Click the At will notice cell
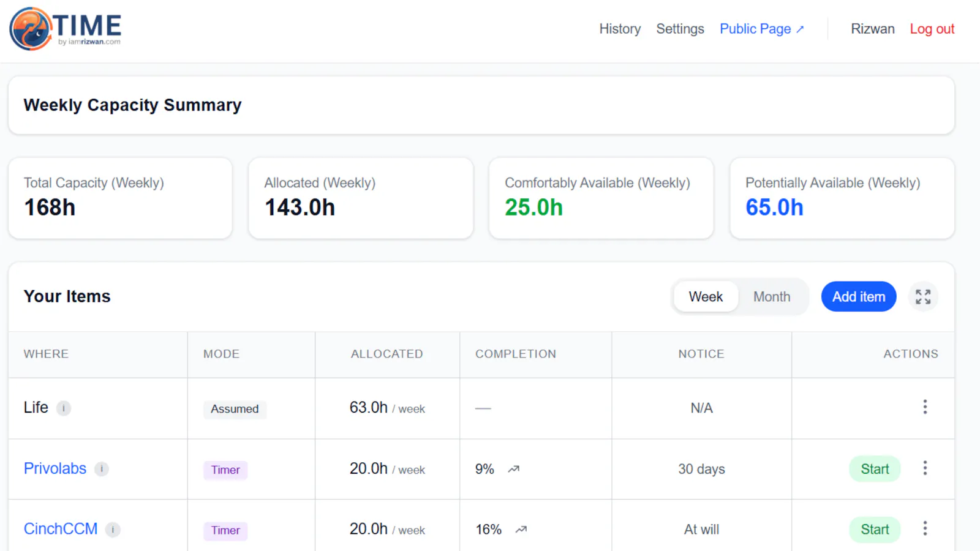 701,530
